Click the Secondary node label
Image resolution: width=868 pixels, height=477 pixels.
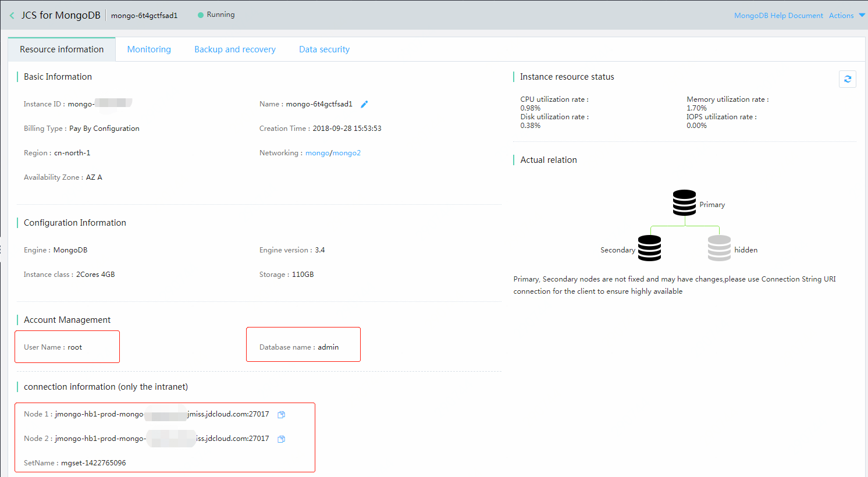618,250
